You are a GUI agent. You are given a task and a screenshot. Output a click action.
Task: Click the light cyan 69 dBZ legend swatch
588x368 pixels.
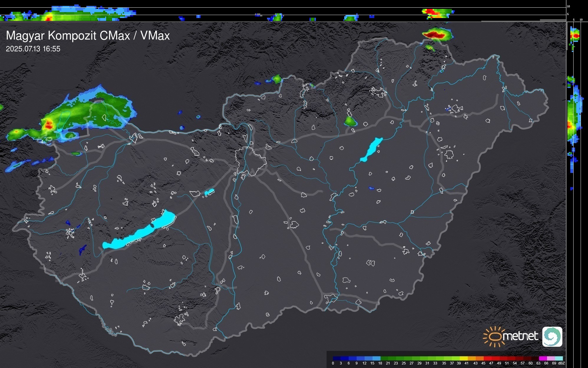pyautogui.click(x=559, y=358)
